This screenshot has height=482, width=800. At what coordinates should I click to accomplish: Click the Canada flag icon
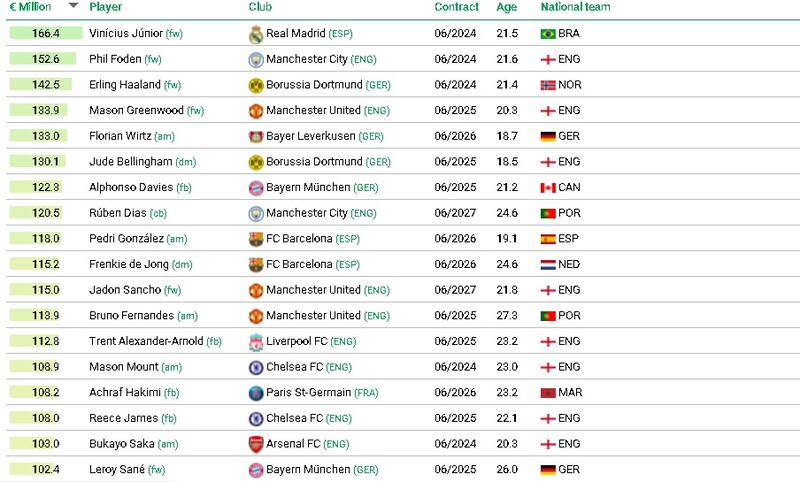point(547,188)
